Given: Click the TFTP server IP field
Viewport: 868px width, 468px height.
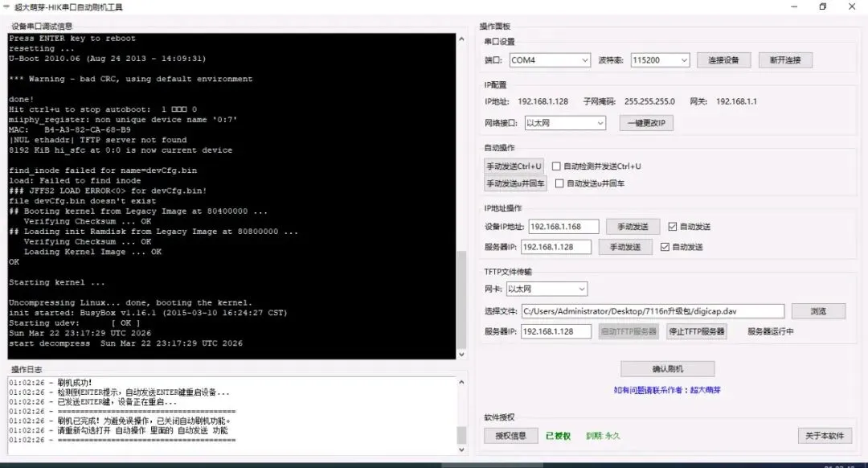Looking at the screenshot, I should [556, 331].
